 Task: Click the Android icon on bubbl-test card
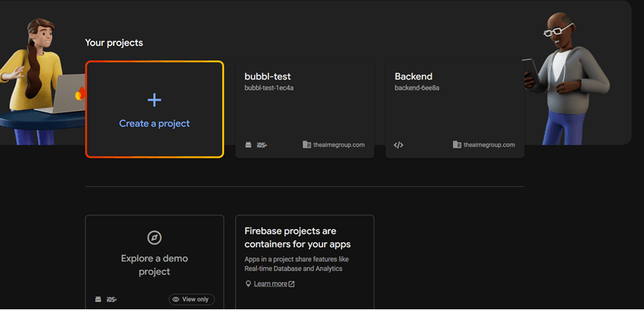click(x=248, y=145)
